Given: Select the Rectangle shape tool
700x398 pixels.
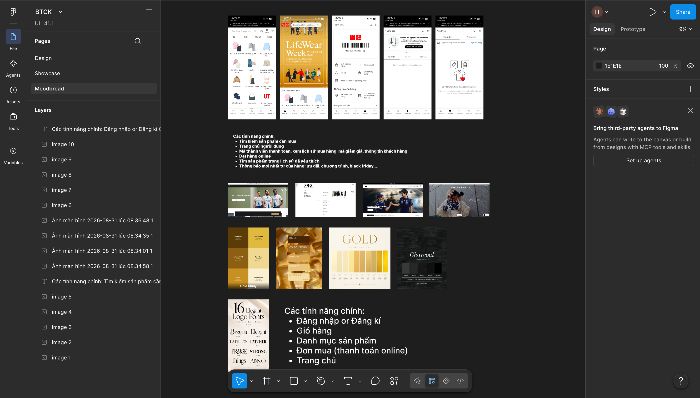Looking at the screenshot, I should [x=294, y=381].
